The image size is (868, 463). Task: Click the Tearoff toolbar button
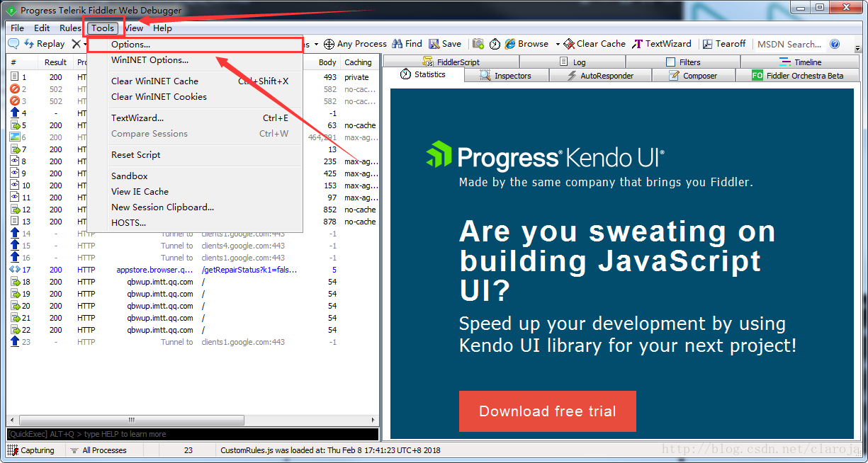pyautogui.click(x=723, y=44)
